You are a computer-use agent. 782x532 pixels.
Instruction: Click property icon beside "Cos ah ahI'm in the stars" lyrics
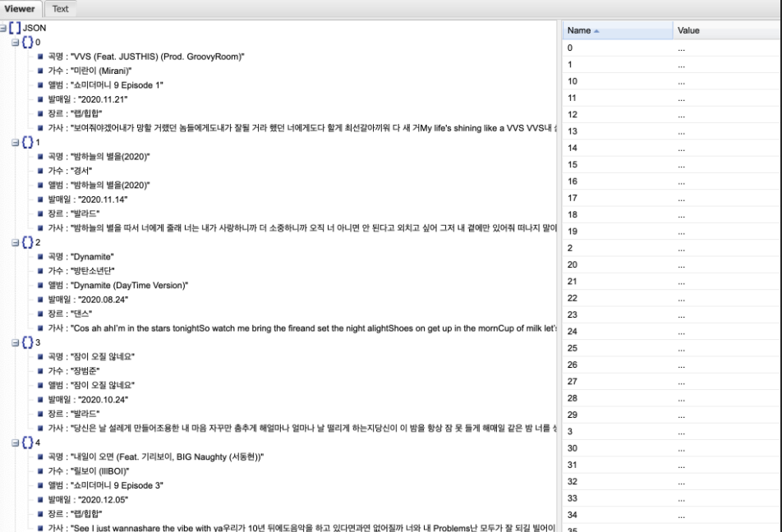40,328
